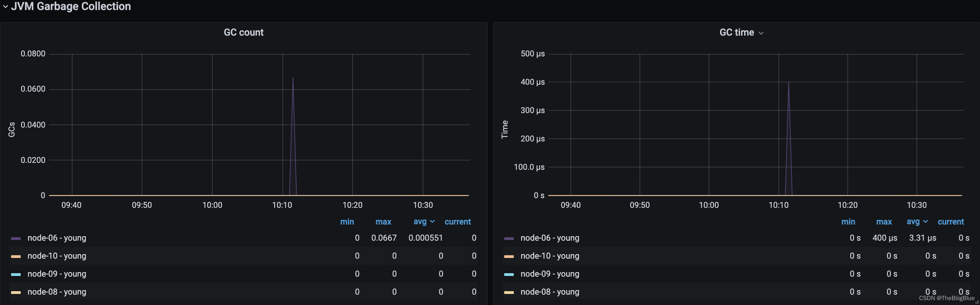Sort GC count legend by max
Viewport: 980px width, 305px height.
click(x=383, y=222)
